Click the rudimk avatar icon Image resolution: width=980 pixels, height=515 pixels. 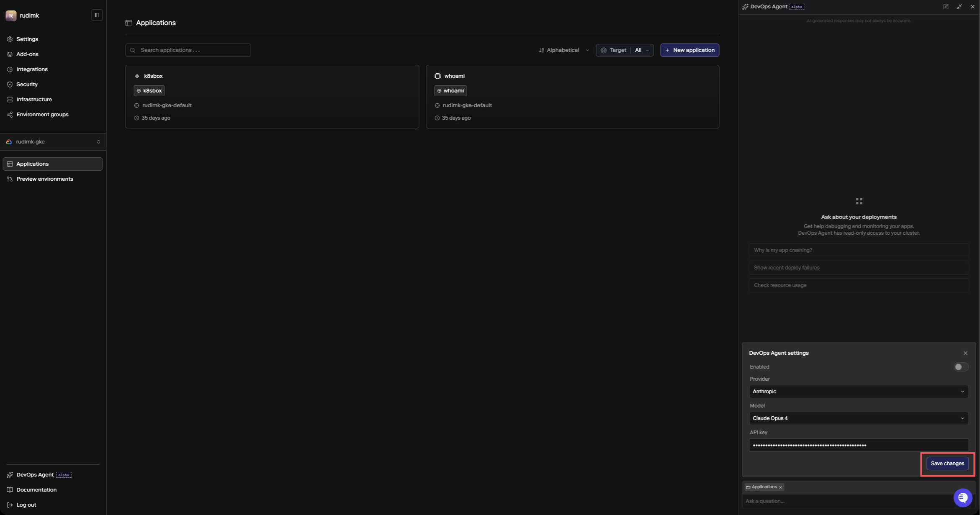pyautogui.click(x=11, y=15)
